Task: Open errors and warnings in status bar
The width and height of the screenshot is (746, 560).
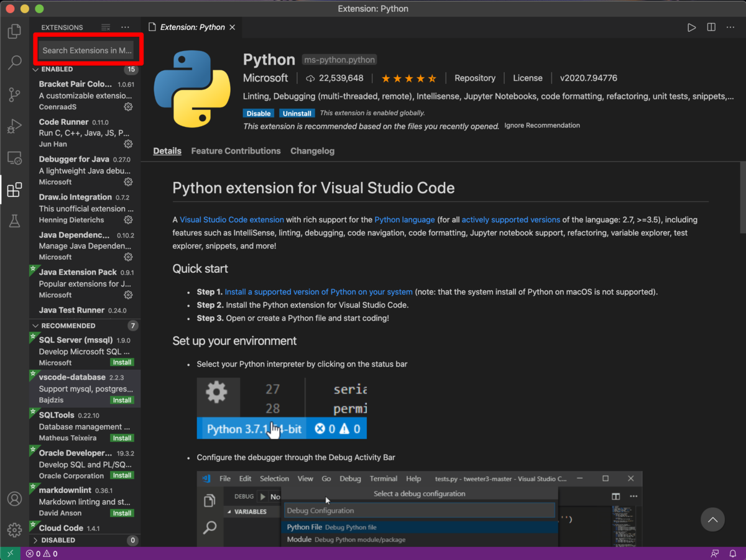Action: point(42,553)
